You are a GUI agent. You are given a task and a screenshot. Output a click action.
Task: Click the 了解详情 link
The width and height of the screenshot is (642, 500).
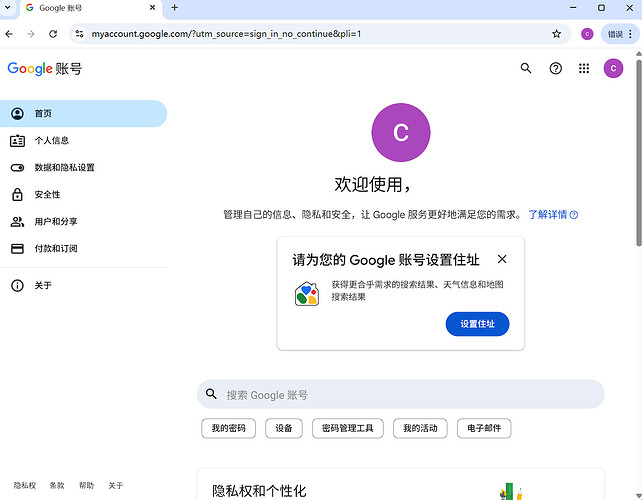(x=553, y=215)
